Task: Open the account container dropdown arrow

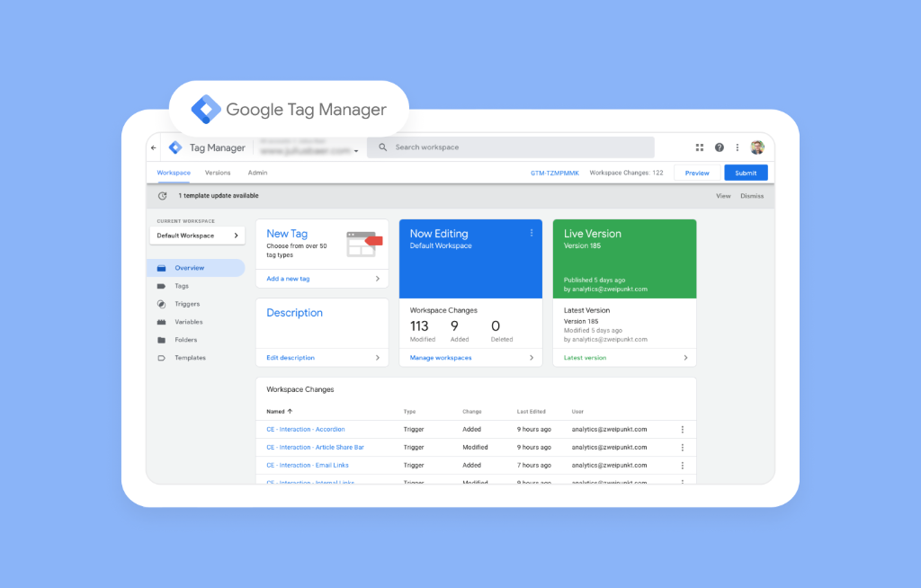Action: 356,152
